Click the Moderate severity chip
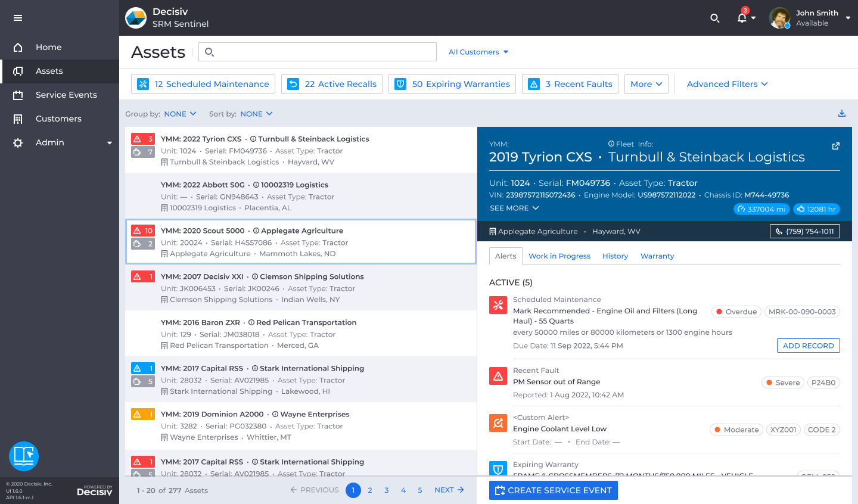 pyautogui.click(x=736, y=430)
